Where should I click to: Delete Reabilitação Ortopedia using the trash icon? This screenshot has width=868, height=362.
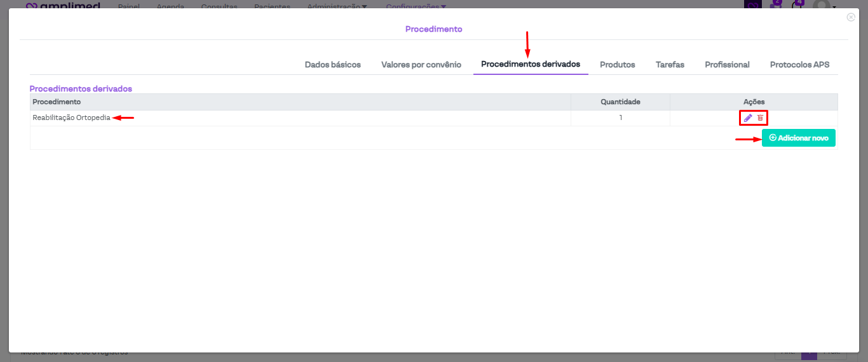pyautogui.click(x=760, y=118)
